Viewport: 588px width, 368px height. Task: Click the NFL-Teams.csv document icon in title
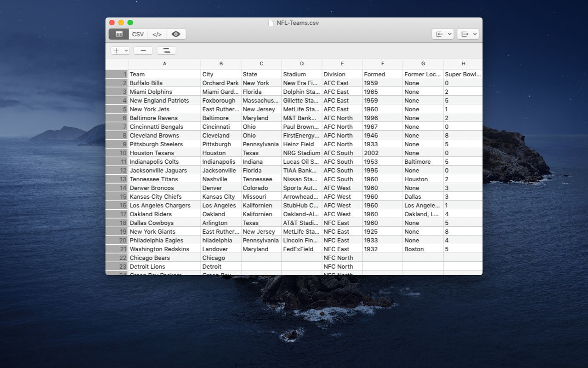pyautogui.click(x=271, y=23)
